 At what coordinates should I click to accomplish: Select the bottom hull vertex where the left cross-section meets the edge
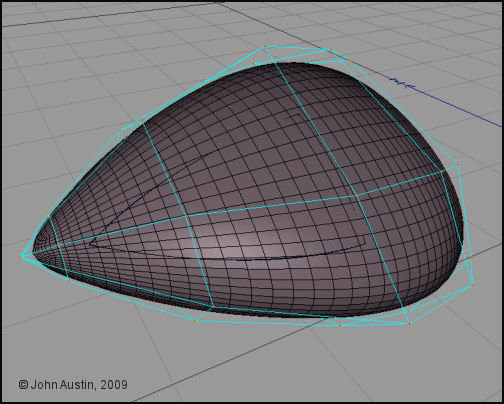click(x=213, y=307)
